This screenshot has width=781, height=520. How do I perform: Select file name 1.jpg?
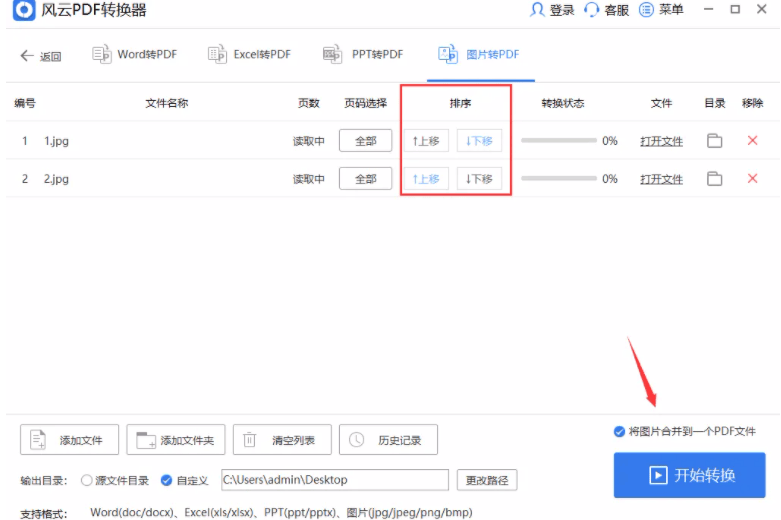click(56, 141)
